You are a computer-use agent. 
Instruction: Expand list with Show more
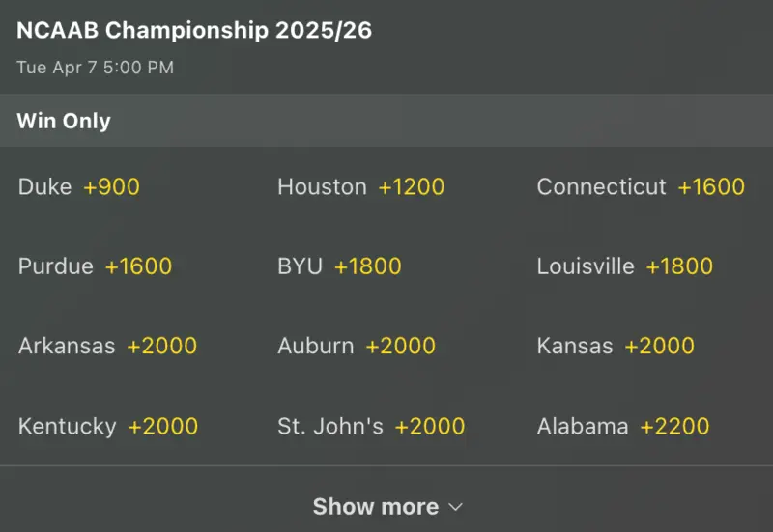tap(376, 506)
